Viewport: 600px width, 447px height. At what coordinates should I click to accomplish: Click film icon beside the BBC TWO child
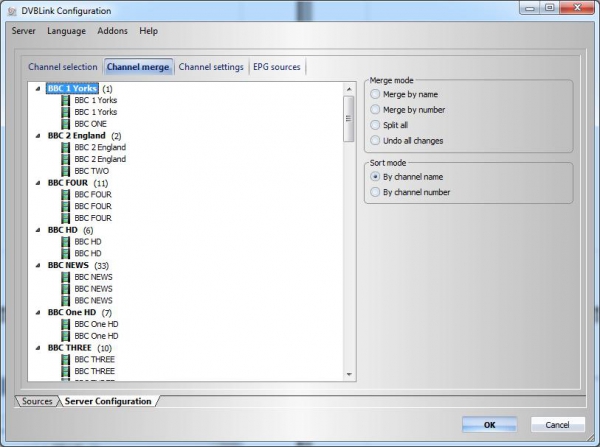(66, 171)
